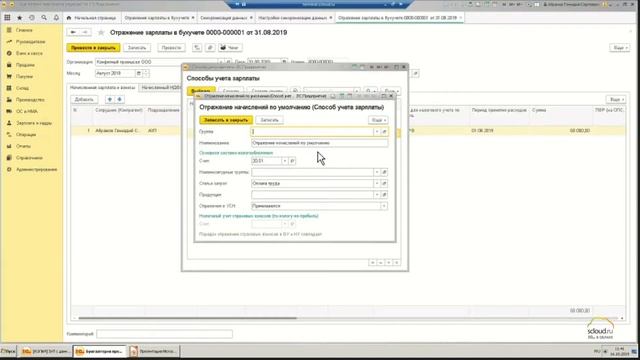Click Записать и закрыть in dialog

(x=226, y=120)
